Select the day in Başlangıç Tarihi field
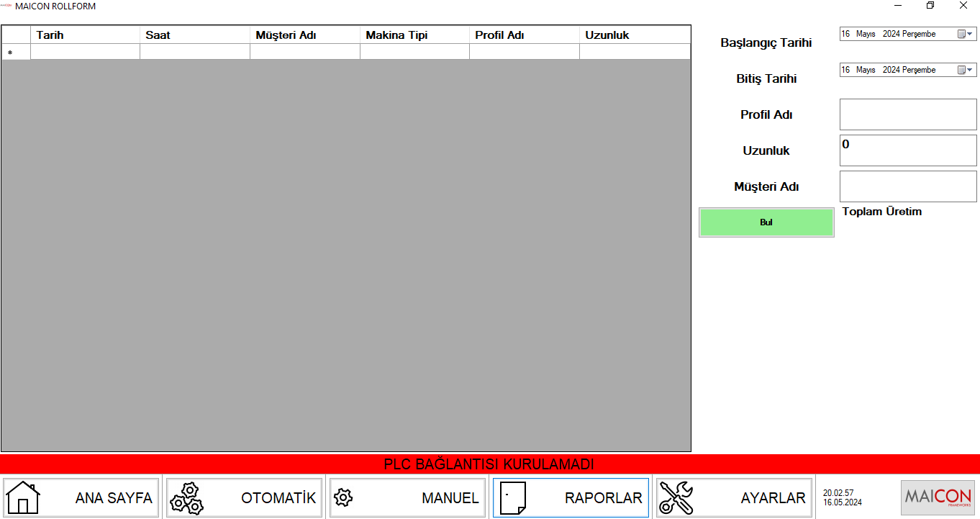This screenshot has width=980, height=519. click(845, 34)
